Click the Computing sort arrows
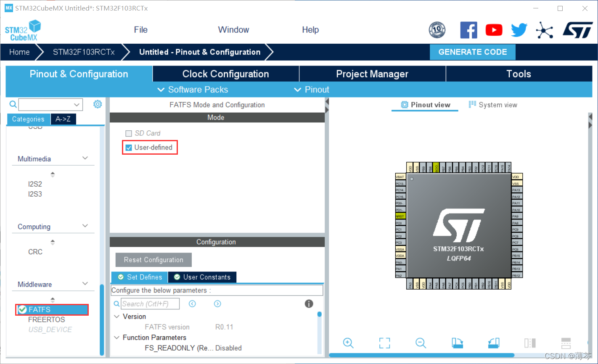 [x=53, y=242]
